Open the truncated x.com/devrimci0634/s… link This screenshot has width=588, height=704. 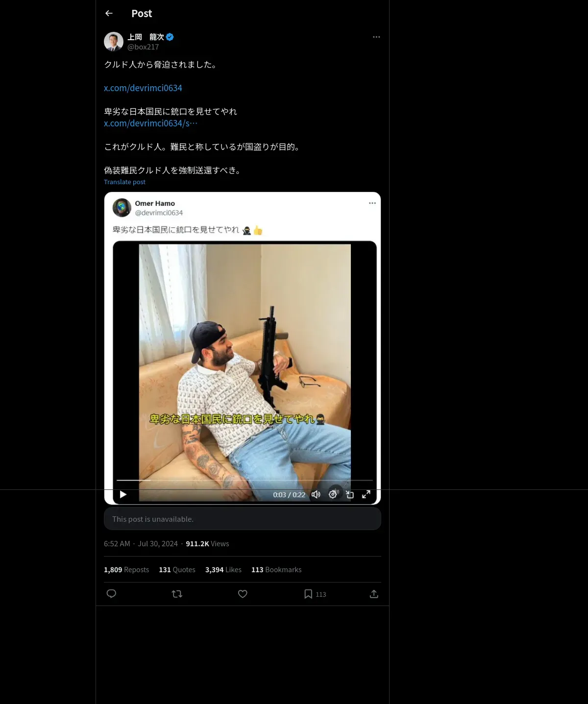150,123
